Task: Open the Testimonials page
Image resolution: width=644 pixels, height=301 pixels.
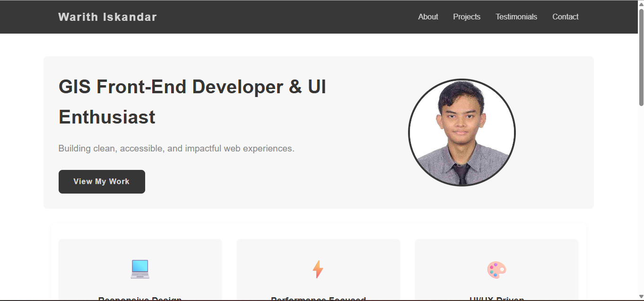Action: coord(516,17)
